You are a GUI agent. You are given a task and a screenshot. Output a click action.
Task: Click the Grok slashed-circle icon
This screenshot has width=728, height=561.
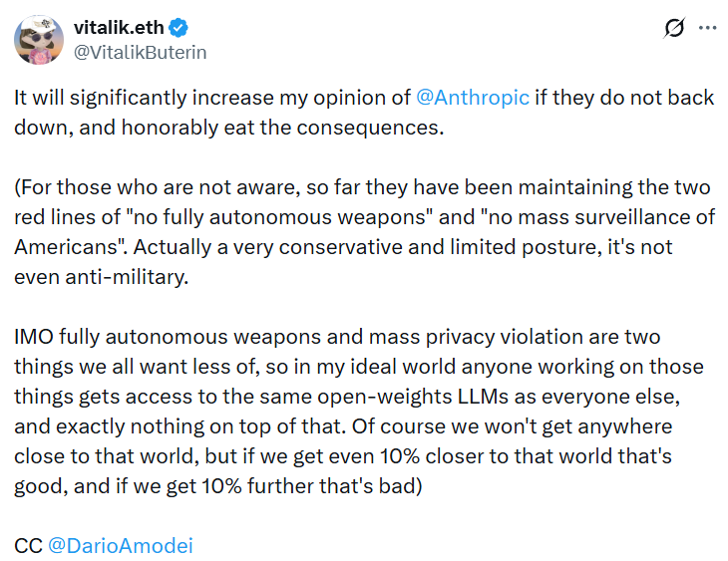pos(673,29)
